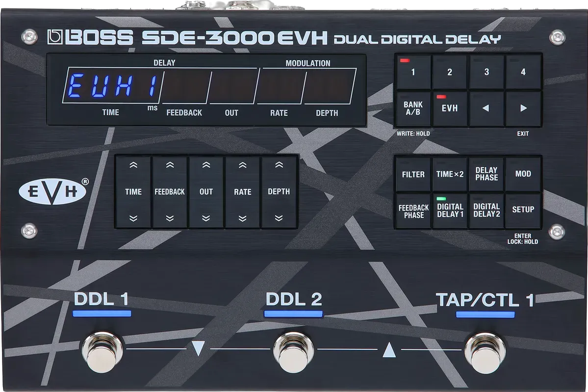Open the SETUP menu button
Image resolution: width=588 pixels, height=392 pixels.
coord(523,210)
